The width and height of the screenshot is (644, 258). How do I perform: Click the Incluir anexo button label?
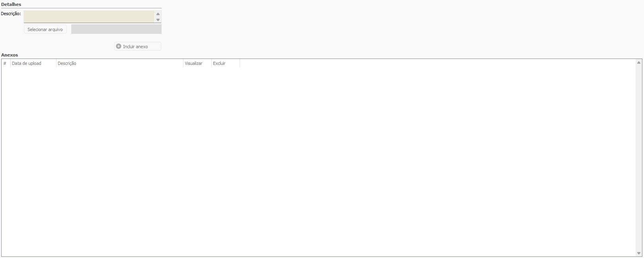tap(135, 47)
